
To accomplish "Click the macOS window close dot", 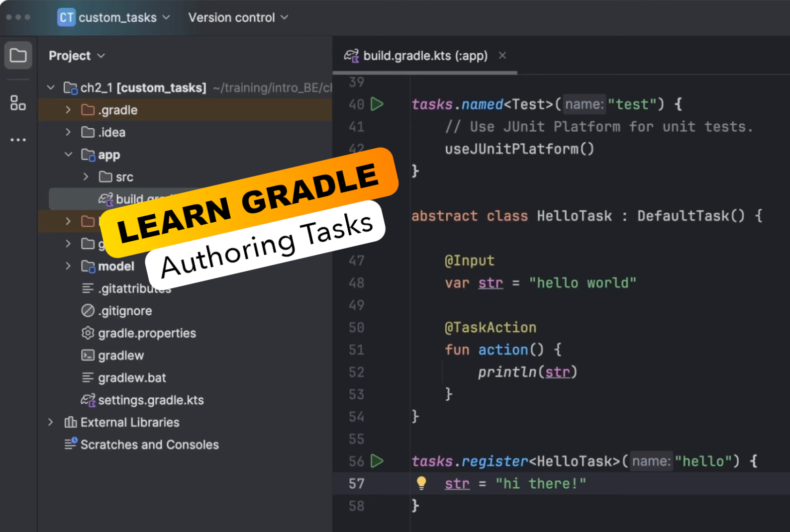I will click(9, 17).
